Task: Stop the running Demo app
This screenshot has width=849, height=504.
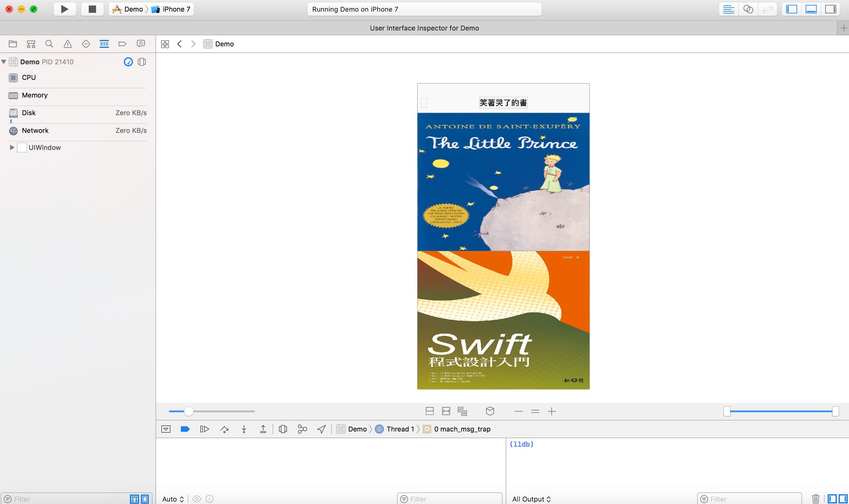Action: 92,9
